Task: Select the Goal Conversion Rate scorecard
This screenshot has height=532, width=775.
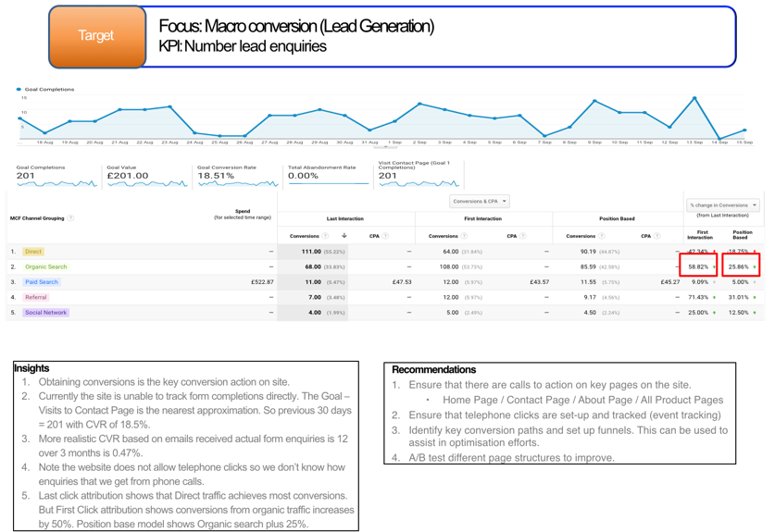Action: 227,173
